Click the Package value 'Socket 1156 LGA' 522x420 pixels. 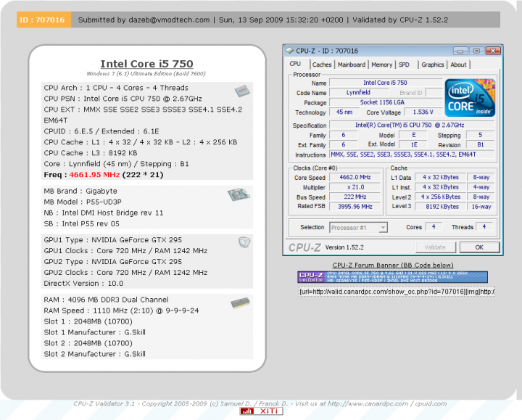[386, 102]
